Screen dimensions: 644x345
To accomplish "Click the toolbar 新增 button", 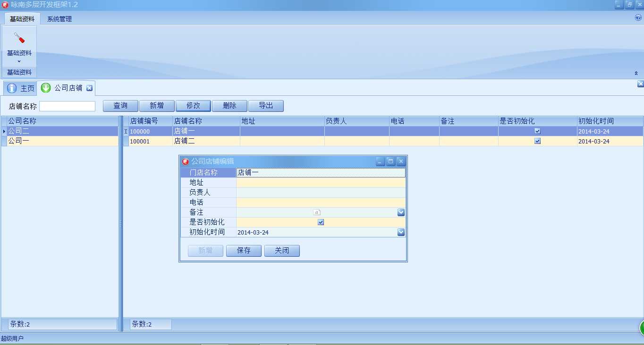I will point(157,106).
